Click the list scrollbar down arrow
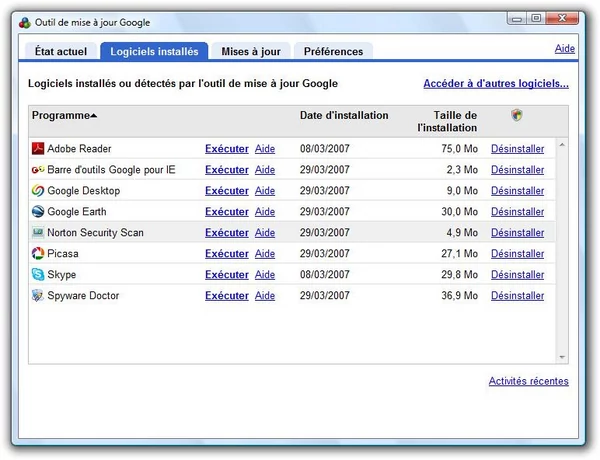This screenshot has height=460, width=600. pyautogui.click(x=562, y=357)
